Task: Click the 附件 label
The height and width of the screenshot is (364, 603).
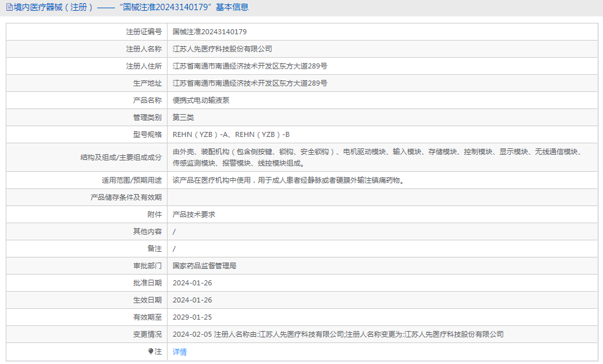Action: [x=155, y=214]
